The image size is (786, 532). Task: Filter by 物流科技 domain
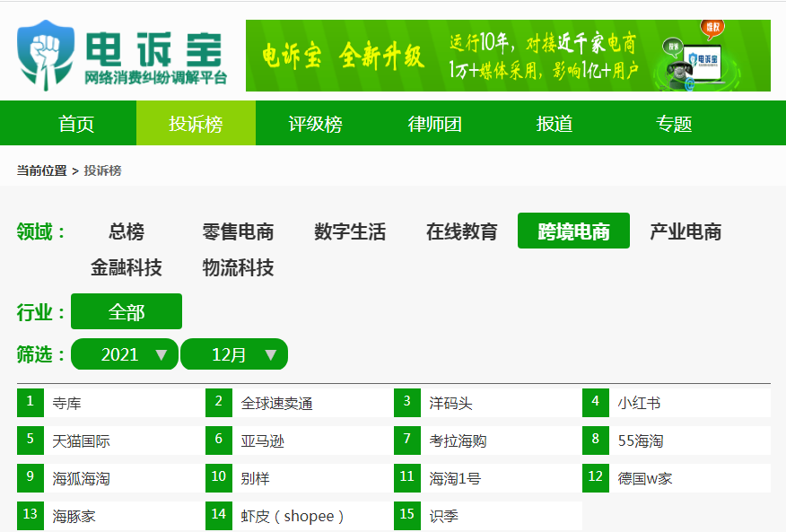coord(238,267)
